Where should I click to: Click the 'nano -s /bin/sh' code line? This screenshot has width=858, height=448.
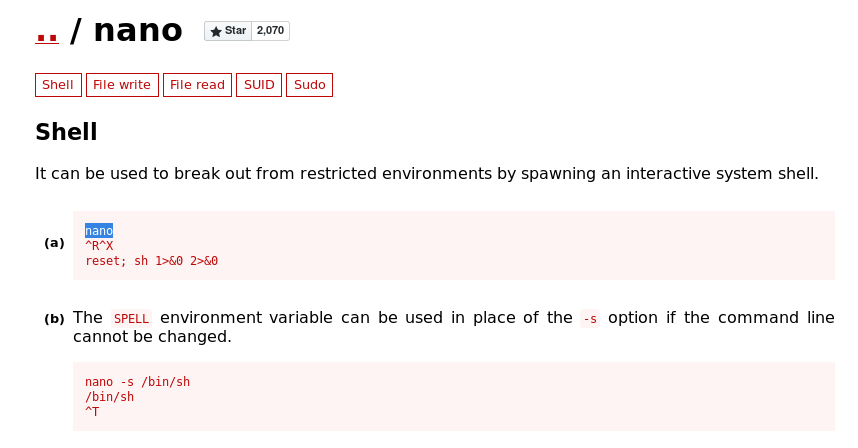pyautogui.click(x=137, y=382)
